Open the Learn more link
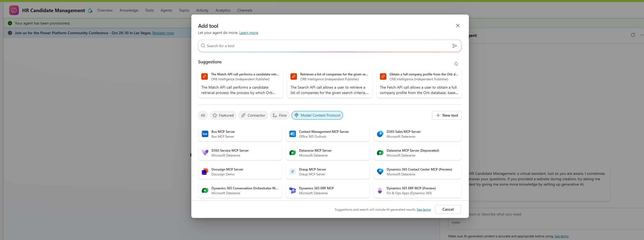644x240 pixels. 248,33
